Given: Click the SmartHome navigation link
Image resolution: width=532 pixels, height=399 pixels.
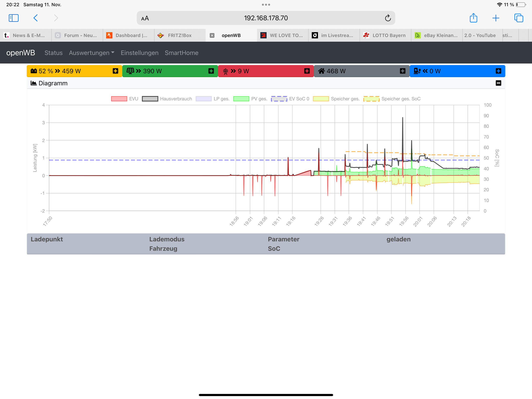Looking at the screenshot, I should (181, 53).
